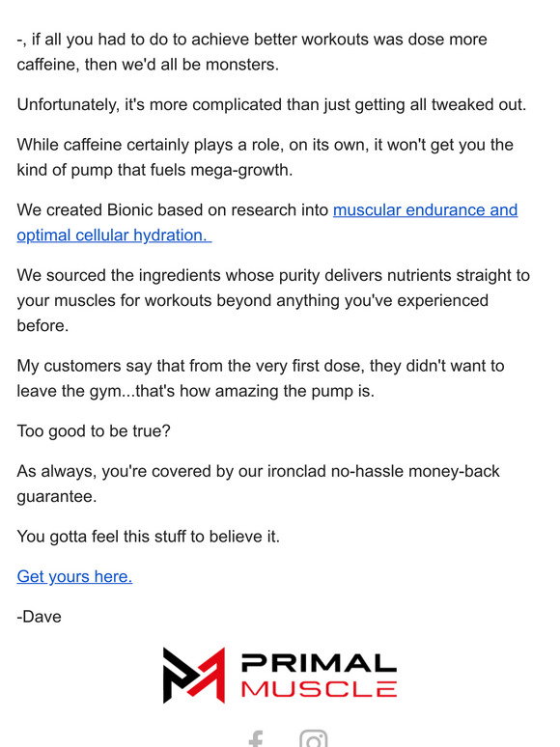Click the black and red PM emblem logo
This screenshot has width=560, height=747.
coord(194,675)
